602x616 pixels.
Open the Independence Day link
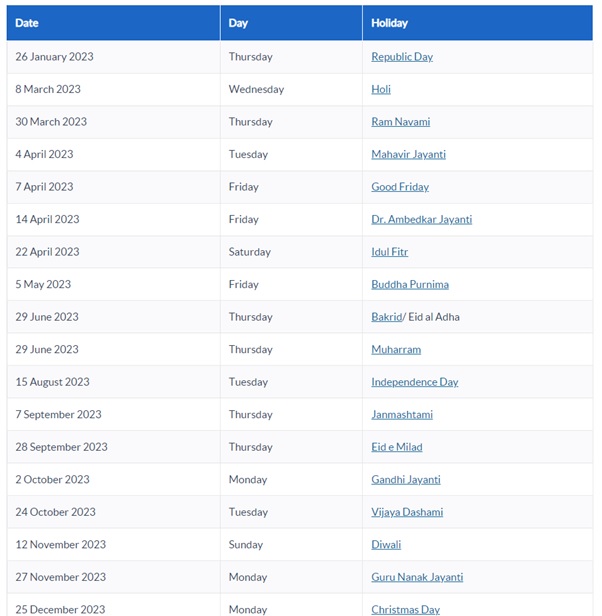click(415, 382)
